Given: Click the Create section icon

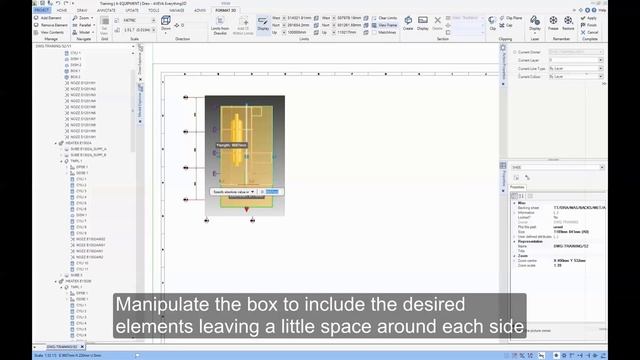Looking at the screenshot, I should [x=408, y=20].
